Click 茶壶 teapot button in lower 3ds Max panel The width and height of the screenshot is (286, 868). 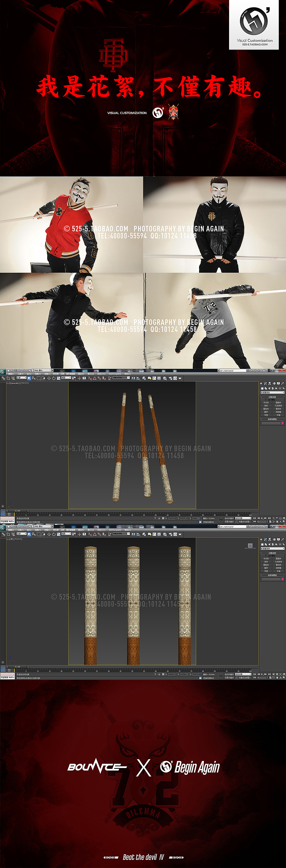click(266, 571)
